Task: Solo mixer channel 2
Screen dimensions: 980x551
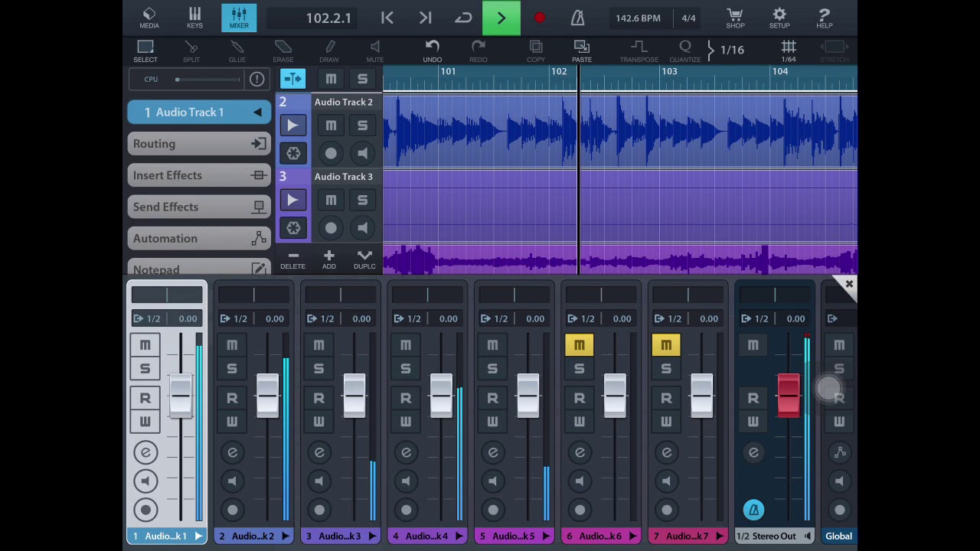Action: 231,369
